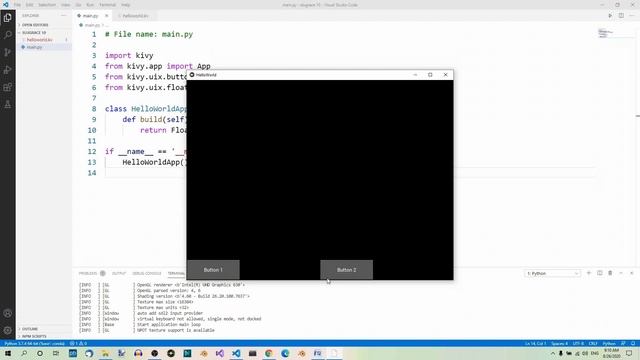Open the Terminal menu
640x360 pixels.
tap(107, 5)
